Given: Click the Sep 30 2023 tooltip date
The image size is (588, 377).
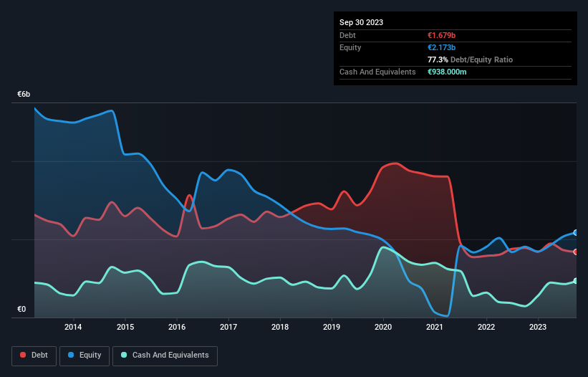Looking at the screenshot, I should pos(361,22).
